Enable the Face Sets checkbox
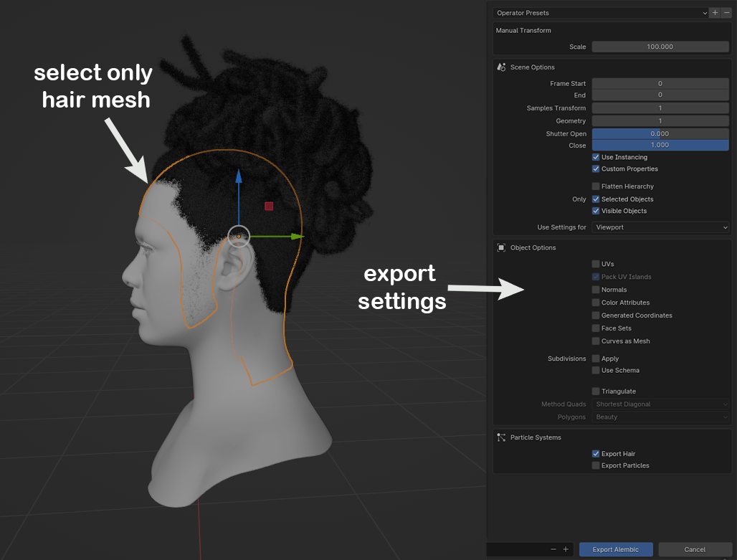This screenshot has width=737, height=560. point(596,328)
